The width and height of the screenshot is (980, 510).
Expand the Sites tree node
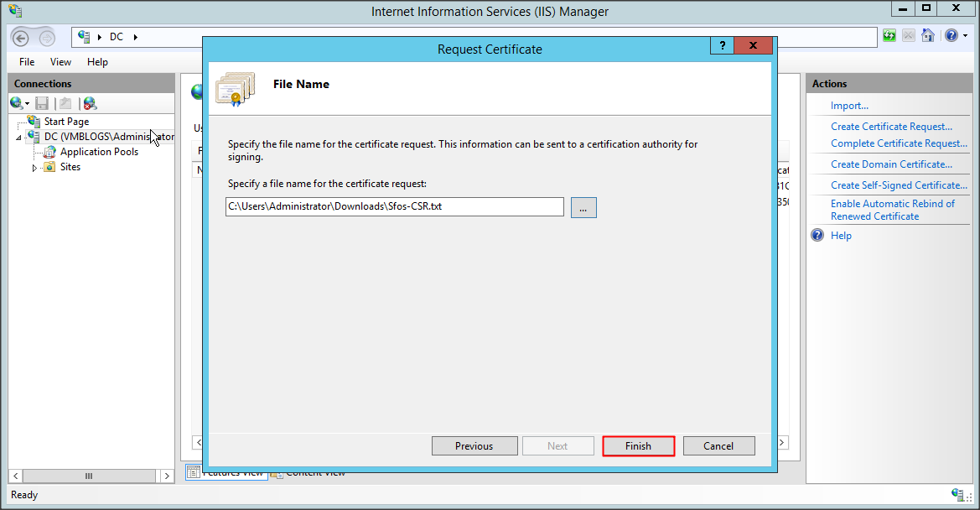pyautogui.click(x=35, y=168)
